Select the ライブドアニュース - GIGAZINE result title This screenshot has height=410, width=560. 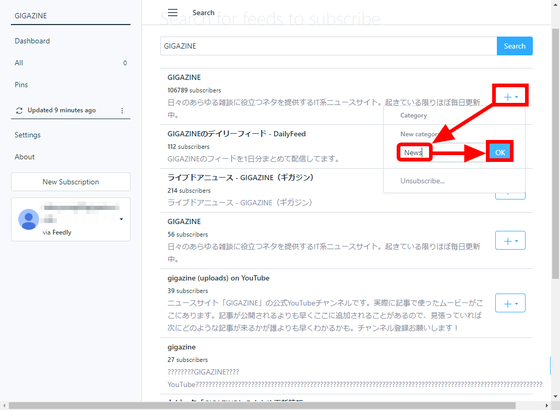click(x=240, y=178)
